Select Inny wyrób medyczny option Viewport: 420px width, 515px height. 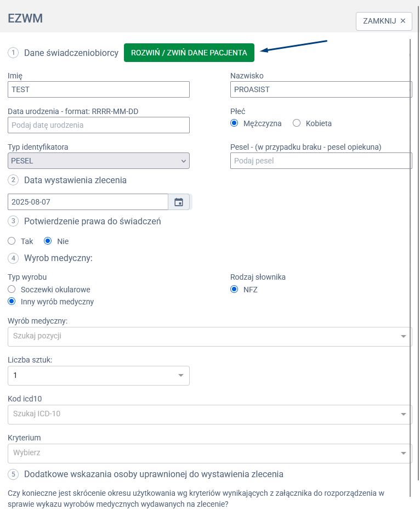tap(12, 302)
